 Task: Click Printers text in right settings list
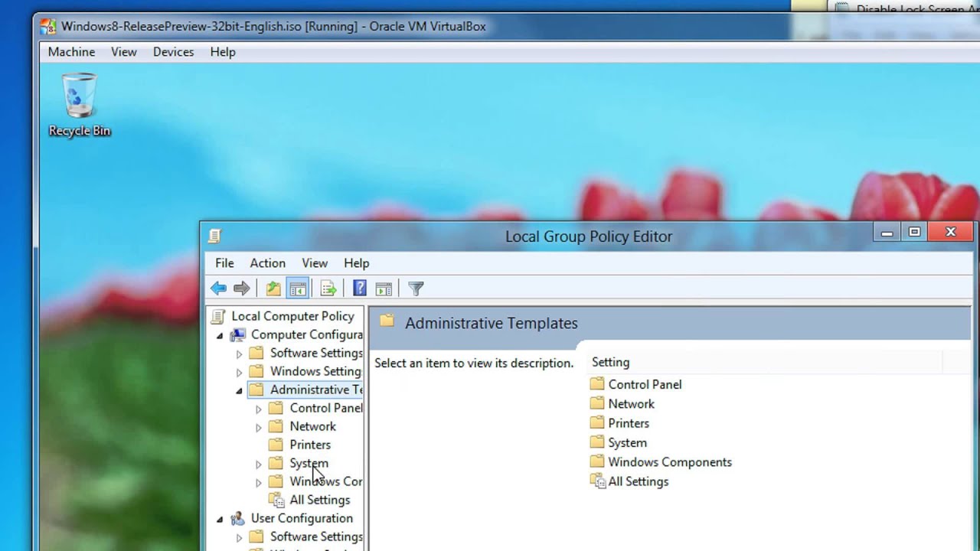pyautogui.click(x=629, y=422)
